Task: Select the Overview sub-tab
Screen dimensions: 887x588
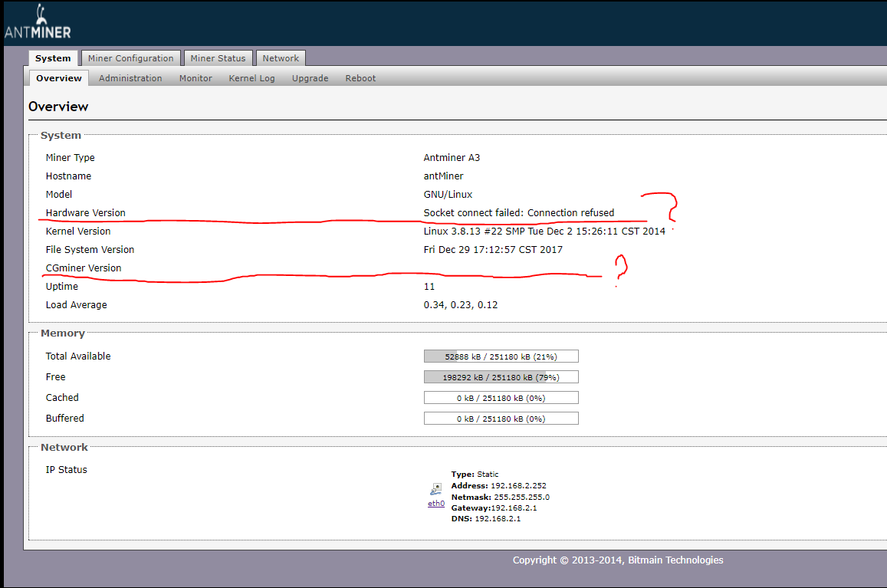Action: coord(59,78)
